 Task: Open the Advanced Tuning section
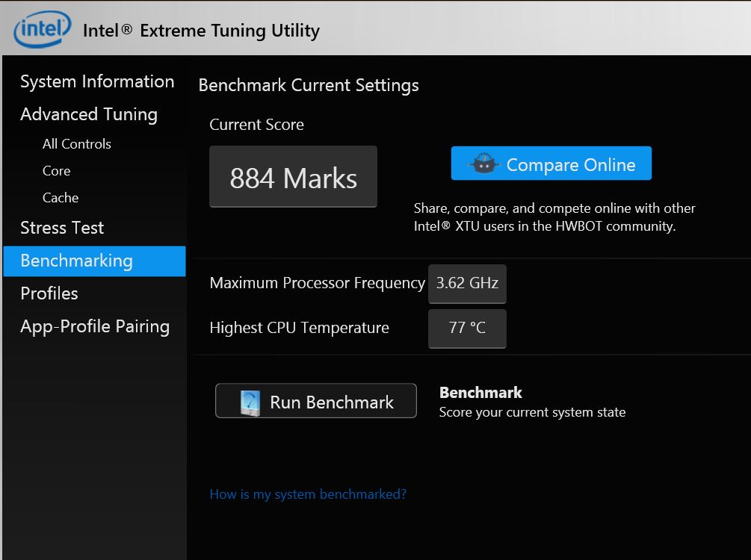[89, 114]
